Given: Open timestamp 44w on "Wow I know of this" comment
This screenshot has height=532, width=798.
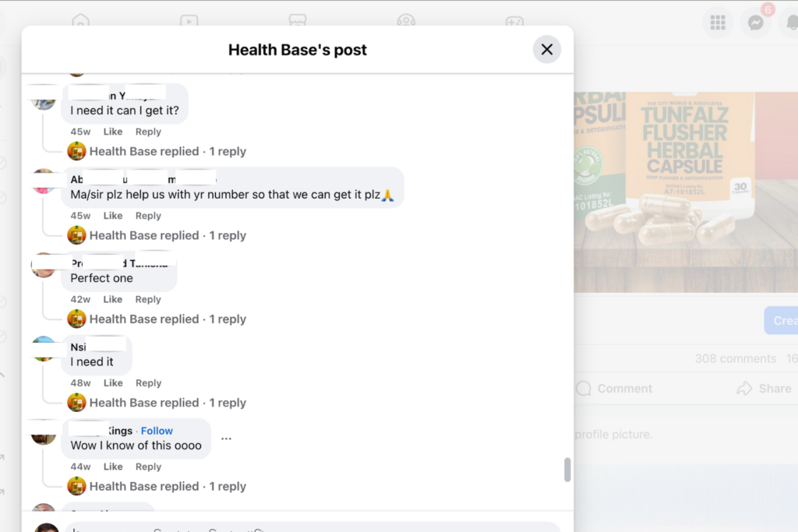Looking at the screenshot, I should (x=80, y=467).
